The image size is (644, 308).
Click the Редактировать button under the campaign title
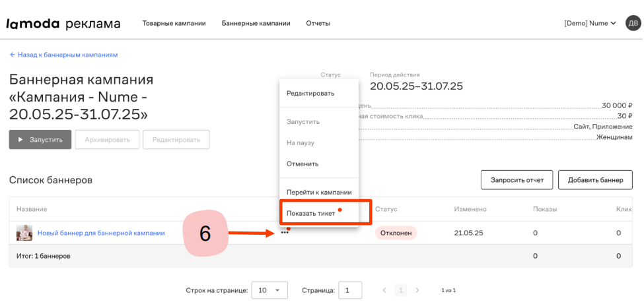point(176,139)
